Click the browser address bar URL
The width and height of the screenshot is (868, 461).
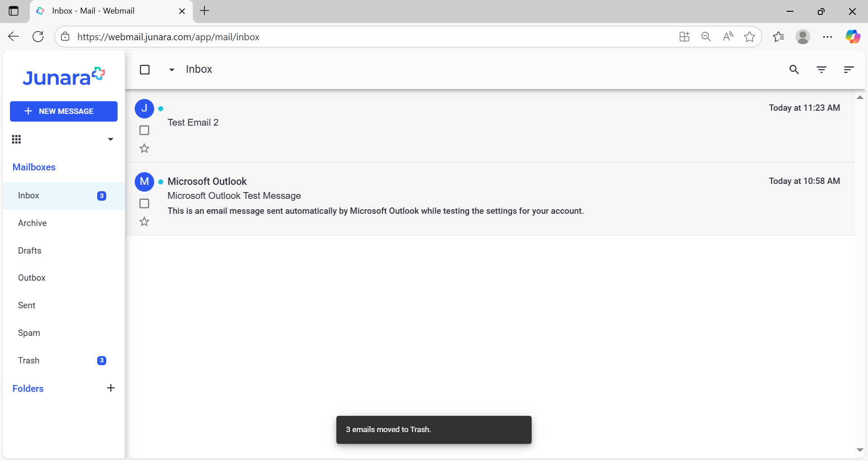168,37
